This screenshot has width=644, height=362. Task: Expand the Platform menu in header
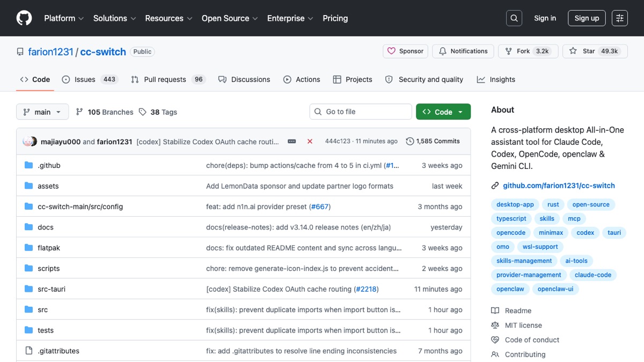[x=64, y=18]
